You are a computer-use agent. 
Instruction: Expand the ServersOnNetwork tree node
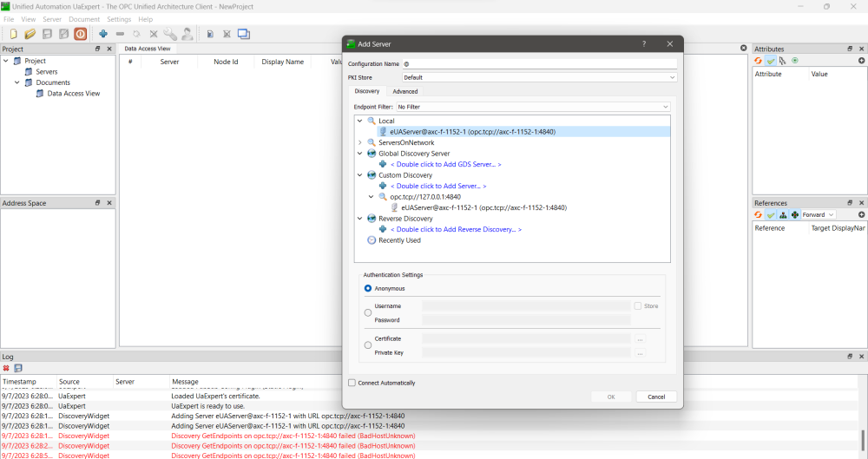point(360,142)
